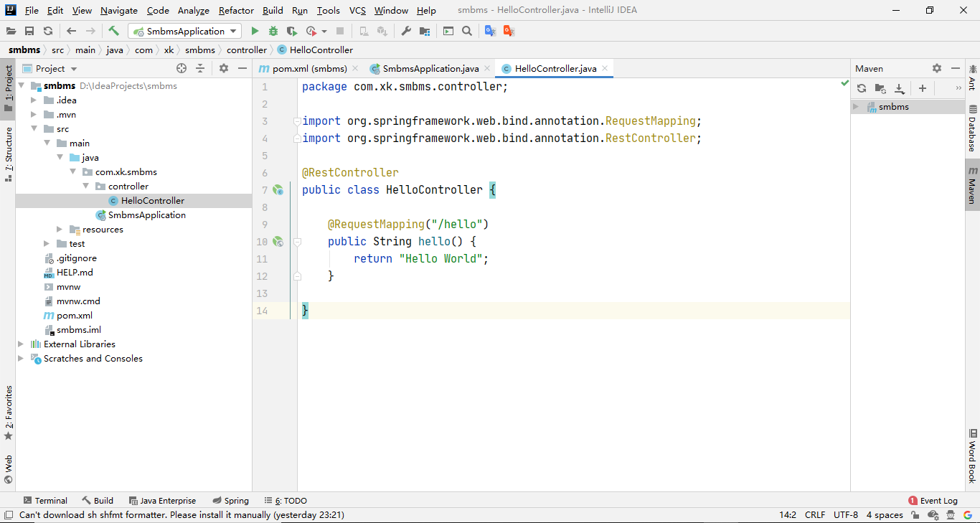Expand the test folder node
The height and width of the screenshot is (523, 980).
47,244
